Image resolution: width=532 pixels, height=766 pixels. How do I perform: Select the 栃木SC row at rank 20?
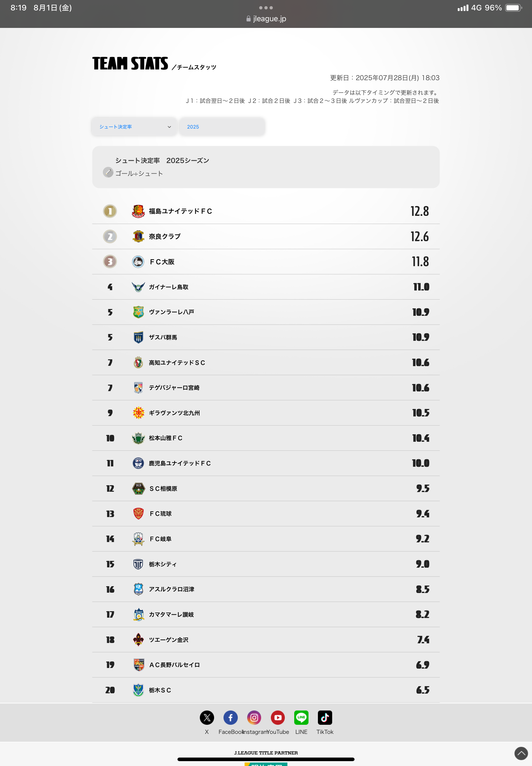point(266,690)
